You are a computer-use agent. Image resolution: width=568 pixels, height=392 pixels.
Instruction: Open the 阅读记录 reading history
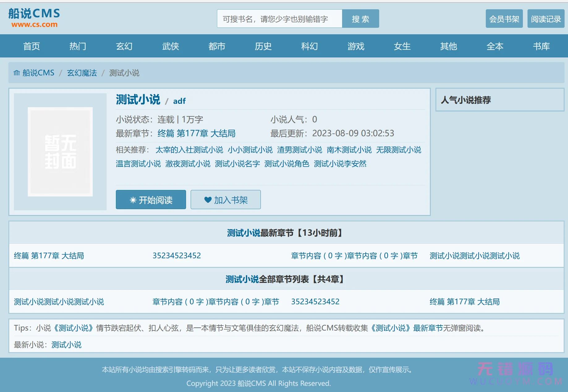coord(545,19)
